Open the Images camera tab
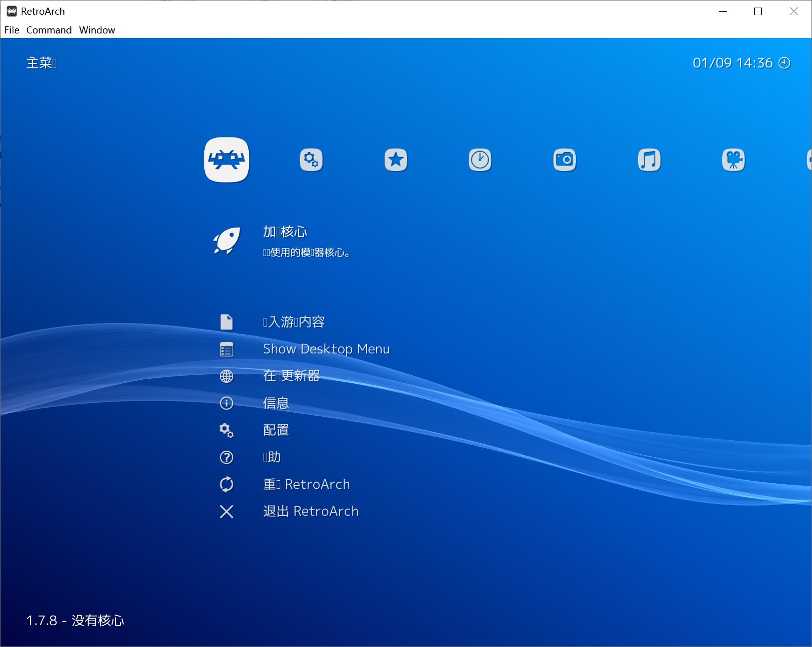The width and height of the screenshot is (812, 647). point(565,160)
